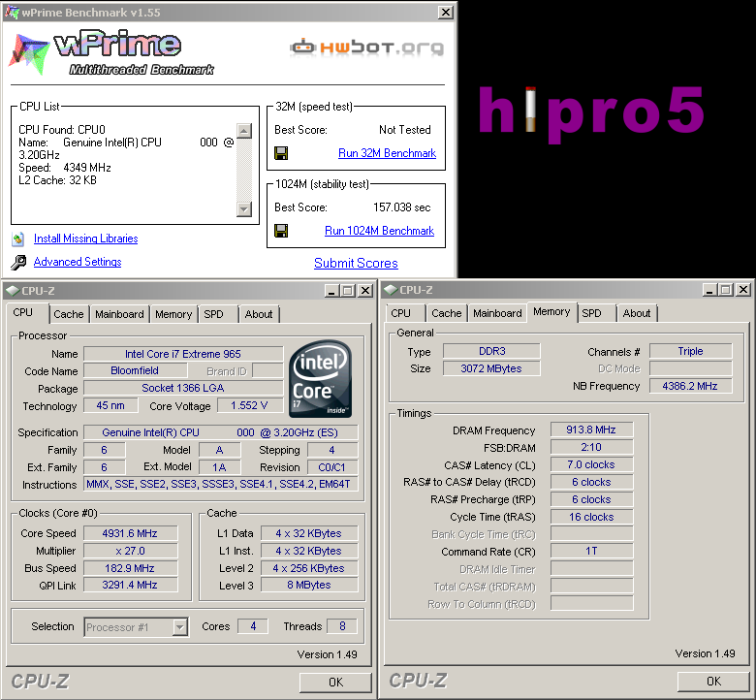Screen dimensions: 756x700
Task: Open About tab in right CPU-Z
Action: coord(637,313)
